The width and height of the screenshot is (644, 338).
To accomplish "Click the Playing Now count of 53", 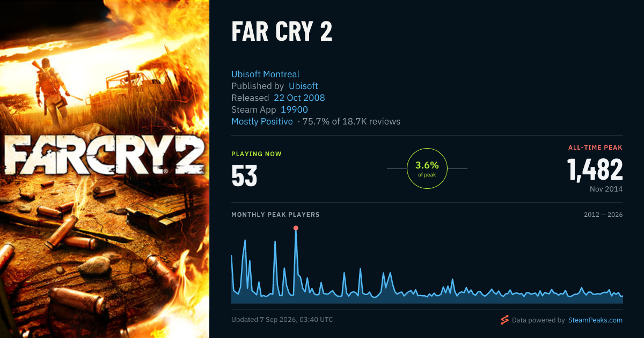I will [244, 176].
